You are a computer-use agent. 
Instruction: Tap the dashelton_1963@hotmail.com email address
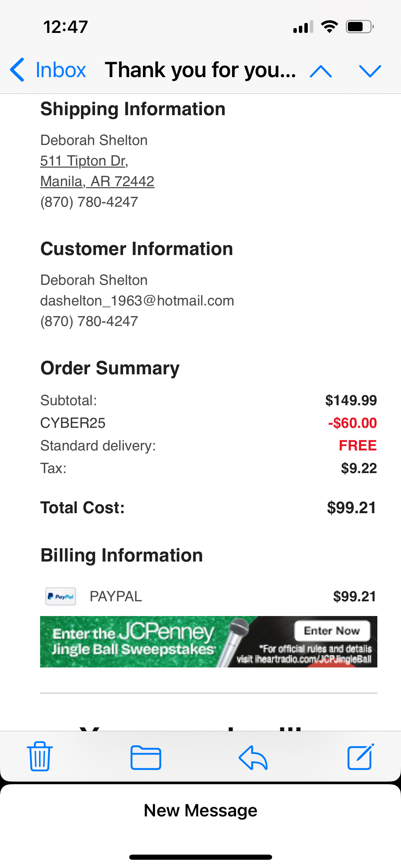137,301
